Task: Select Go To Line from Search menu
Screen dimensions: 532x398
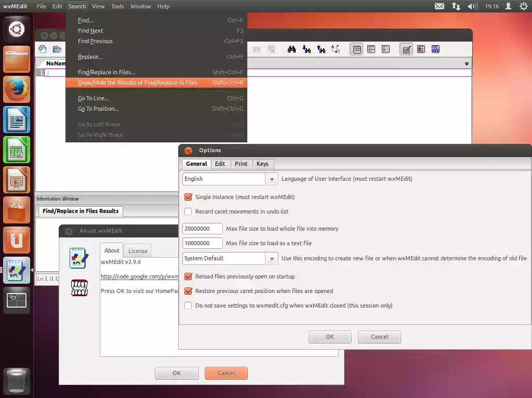Action: click(x=94, y=98)
